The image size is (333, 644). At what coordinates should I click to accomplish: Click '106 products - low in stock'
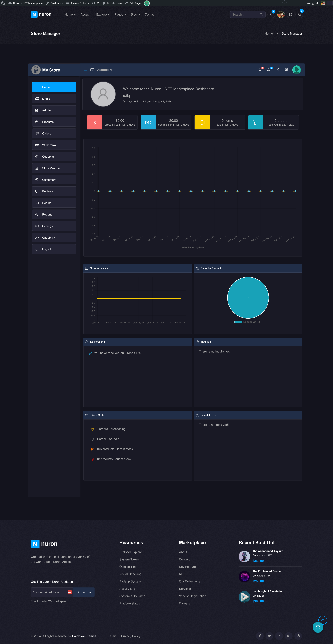(115, 449)
